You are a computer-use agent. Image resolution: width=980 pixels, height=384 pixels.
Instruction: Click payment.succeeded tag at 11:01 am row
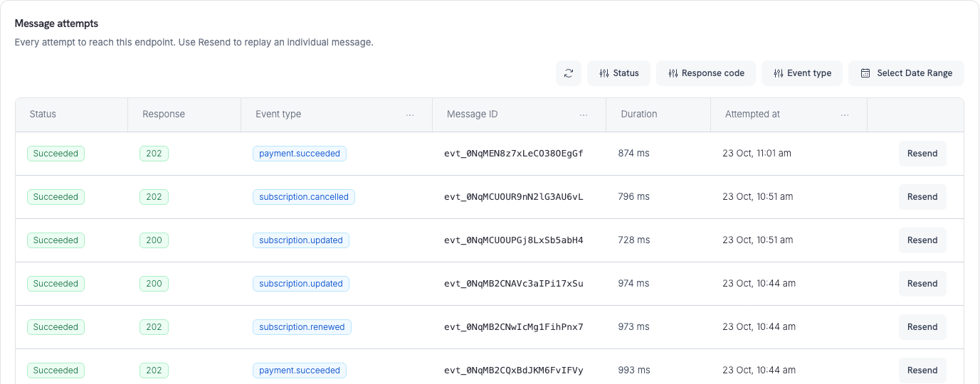300,154
